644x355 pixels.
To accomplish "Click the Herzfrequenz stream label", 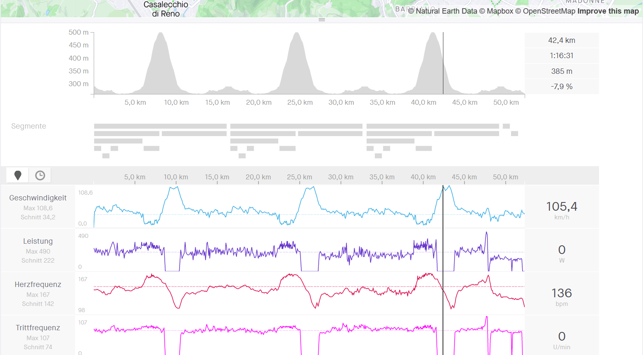I will pyautogui.click(x=38, y=284).
